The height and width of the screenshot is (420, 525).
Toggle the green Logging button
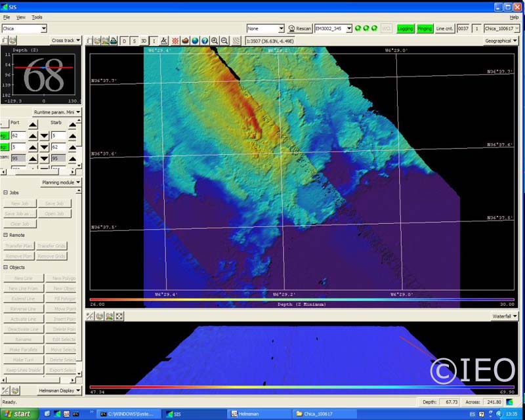[x=405, y=29]
